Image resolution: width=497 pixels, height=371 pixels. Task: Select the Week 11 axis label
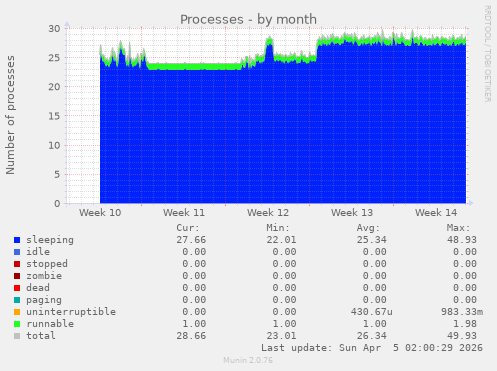pos(184,213)
